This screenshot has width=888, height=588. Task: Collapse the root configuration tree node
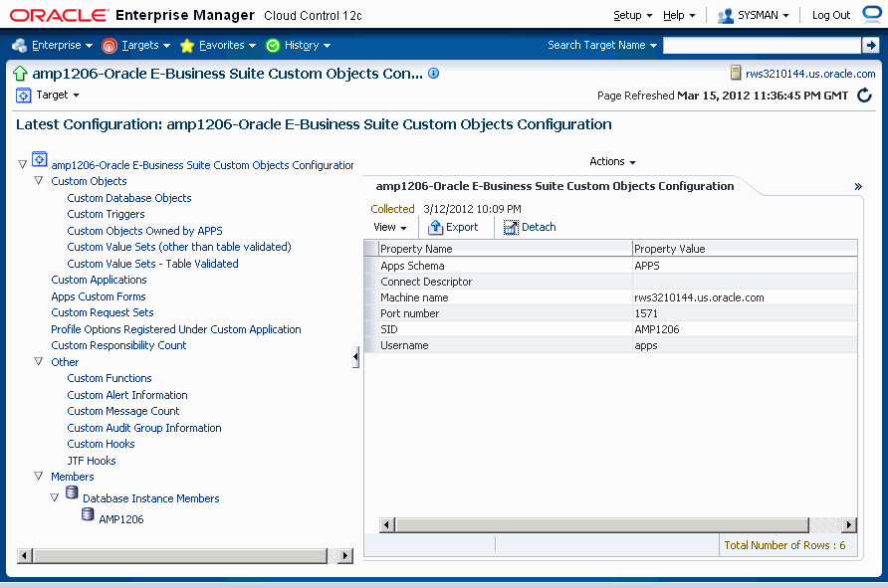click(22, 165)
